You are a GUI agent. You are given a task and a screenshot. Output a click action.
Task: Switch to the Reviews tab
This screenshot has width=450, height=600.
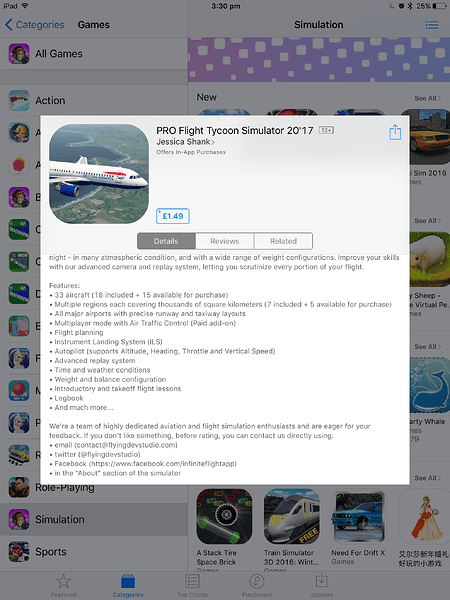pos(225,241)
